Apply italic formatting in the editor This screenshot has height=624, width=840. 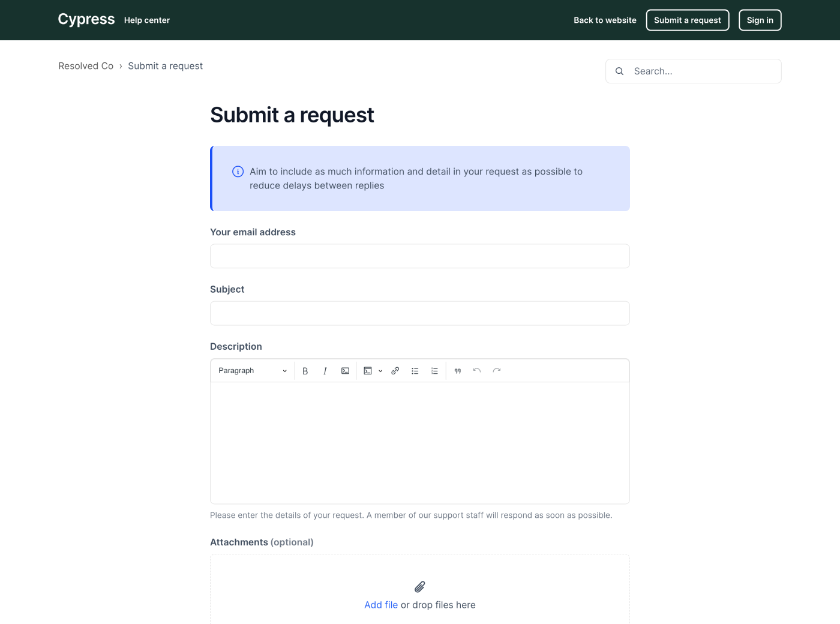pyautogui.click(x=325, y=371)
